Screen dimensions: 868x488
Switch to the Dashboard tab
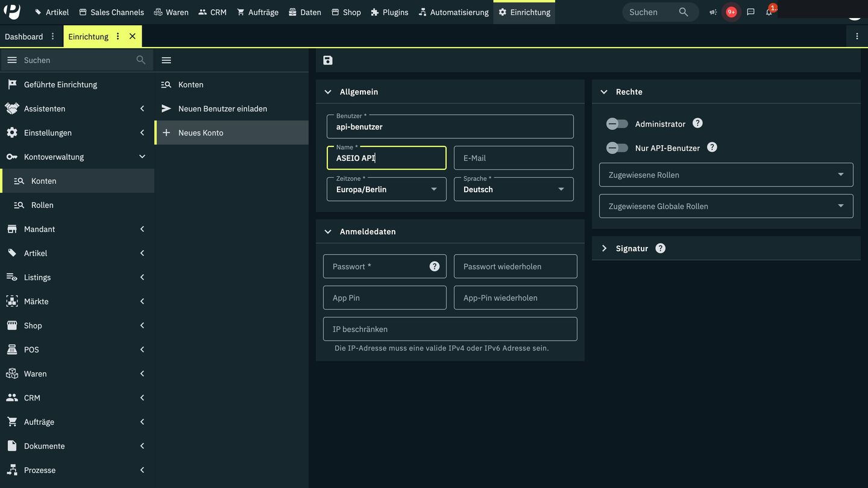pos(24,36)
